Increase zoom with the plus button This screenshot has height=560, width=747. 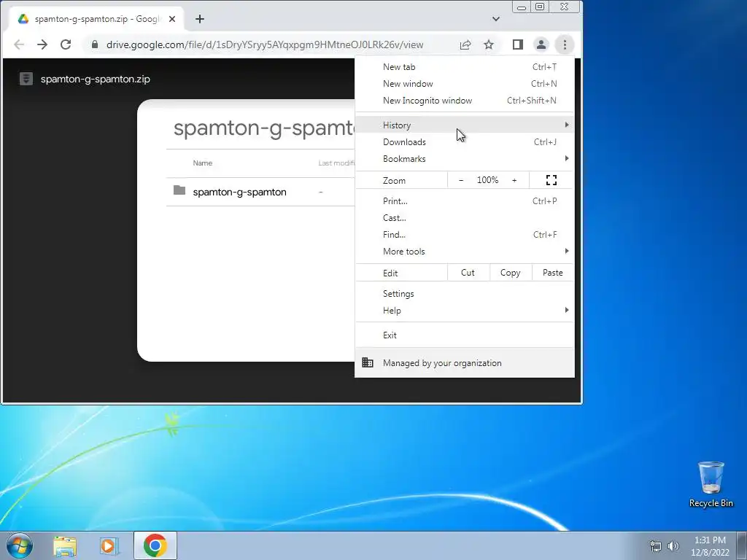(x=514, y=180)
